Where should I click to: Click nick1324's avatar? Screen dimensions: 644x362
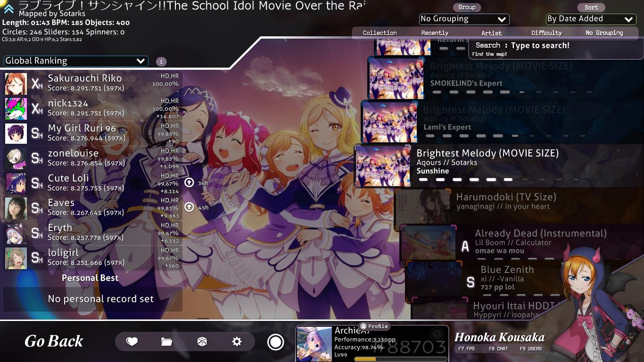pos(16,109)
